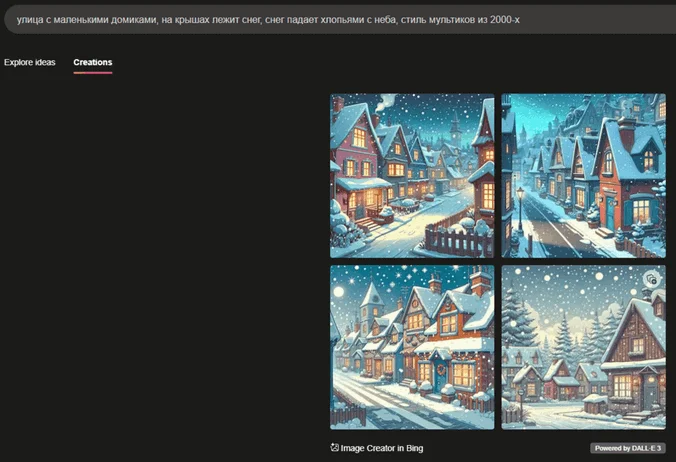Screen dimensions: 676x462
Task: Click the Image Creator icon beside Bing label
Action: coord(334,448)
